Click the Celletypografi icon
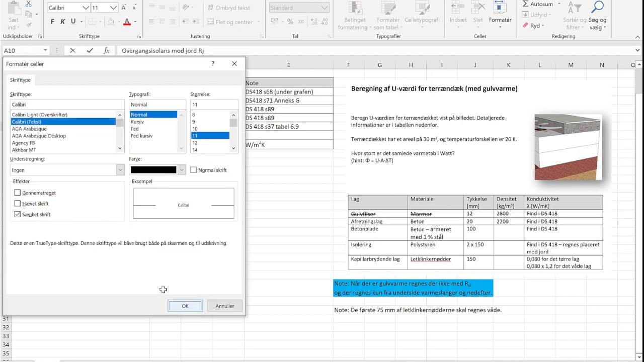 [x=422, y=8]
